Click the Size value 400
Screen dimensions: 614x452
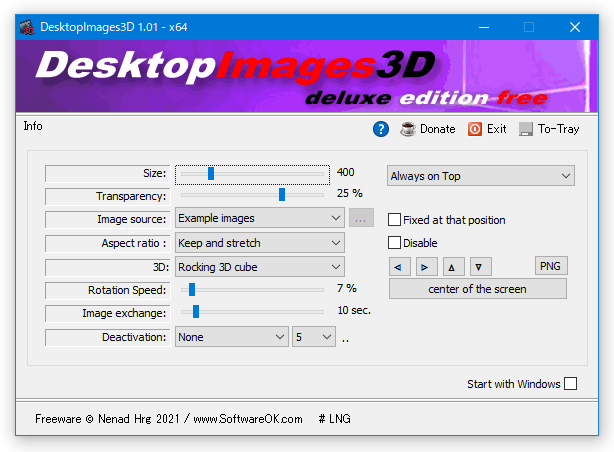[x=345, y=172]
